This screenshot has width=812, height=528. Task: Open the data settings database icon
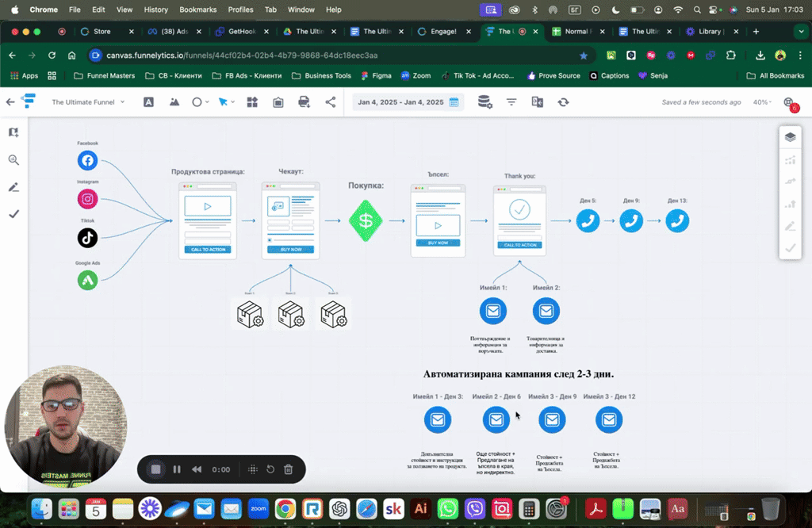pyautogui.click(x=485, y=102)
